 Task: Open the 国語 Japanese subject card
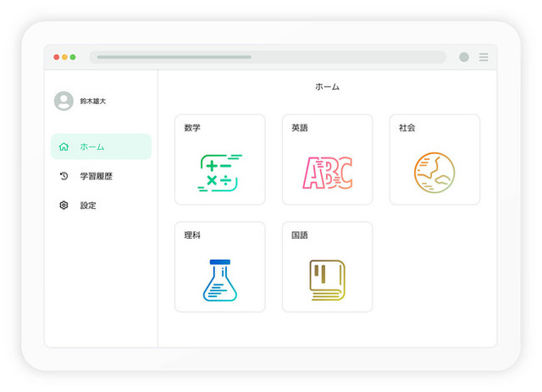tap(328, 267)
